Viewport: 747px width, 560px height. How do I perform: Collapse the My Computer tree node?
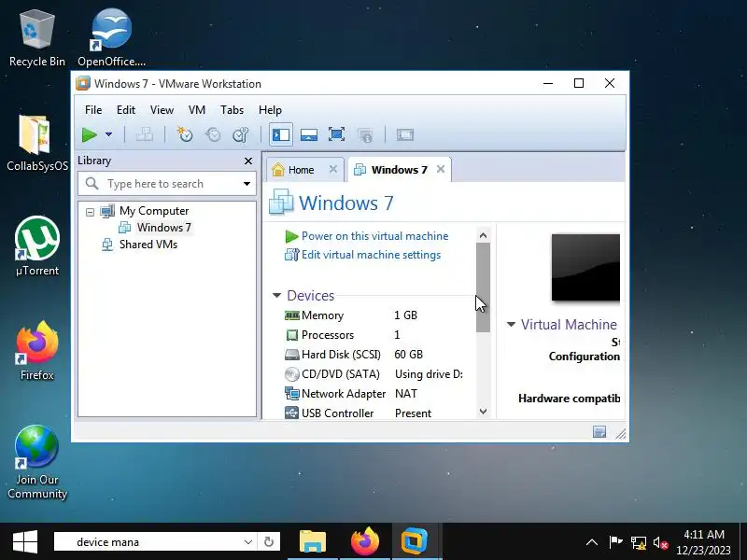pyautogui.click(x=90, y=212)
